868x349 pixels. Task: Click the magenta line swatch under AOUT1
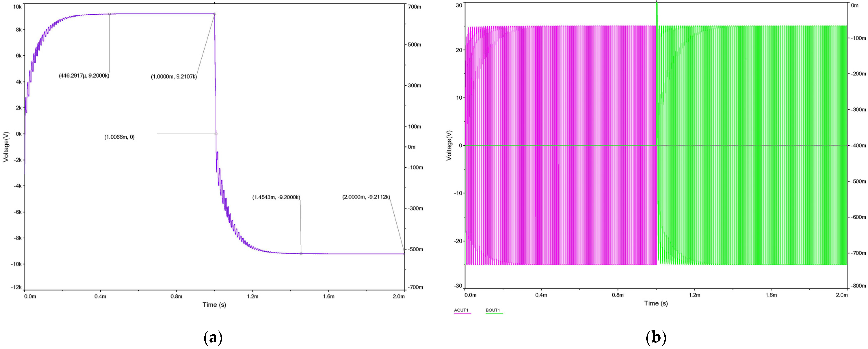[x=462, y=314]
